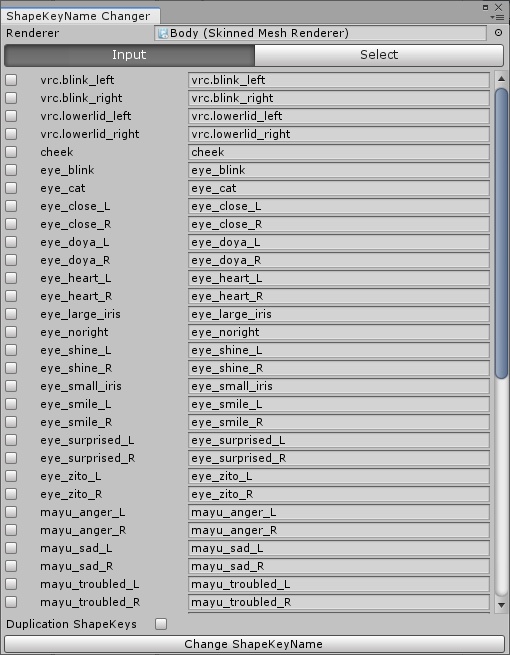Close the ShapeKeyName Changer window
Viewport: 510px width, 655px height.
(x=498, y=7)
